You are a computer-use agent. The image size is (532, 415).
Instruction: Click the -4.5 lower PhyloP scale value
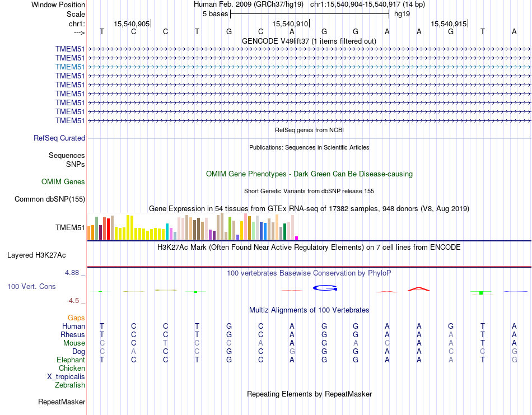(x=73, y=301)
